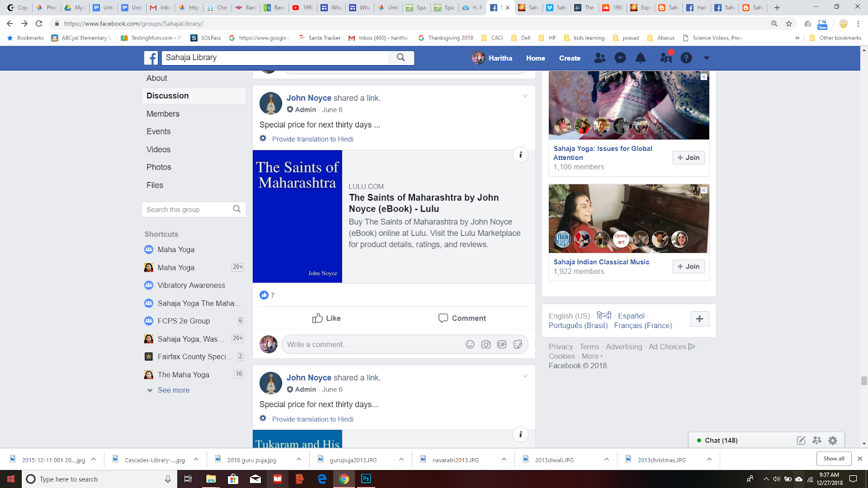Open account menu dropdown arrow in Facebook bar

(706, 58)
